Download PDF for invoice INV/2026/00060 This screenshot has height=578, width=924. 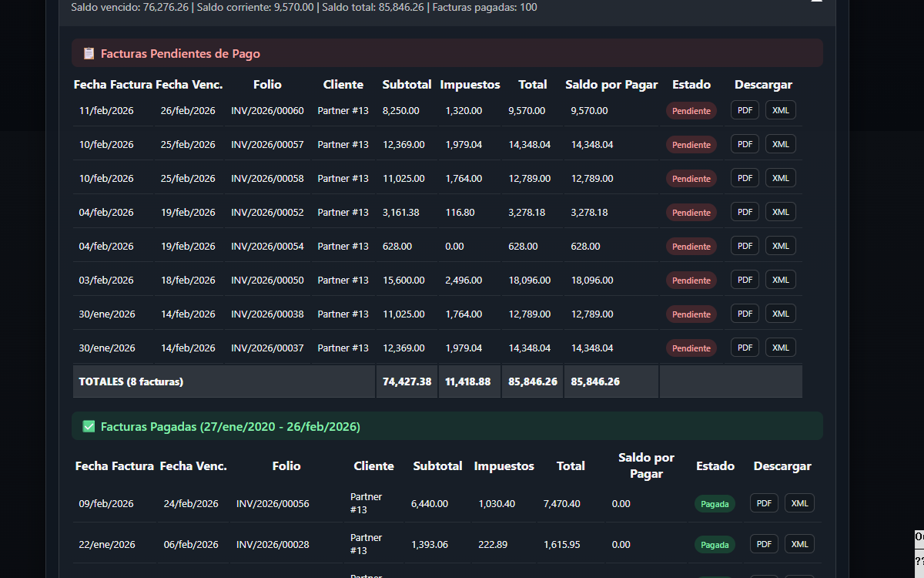[745, 110]
